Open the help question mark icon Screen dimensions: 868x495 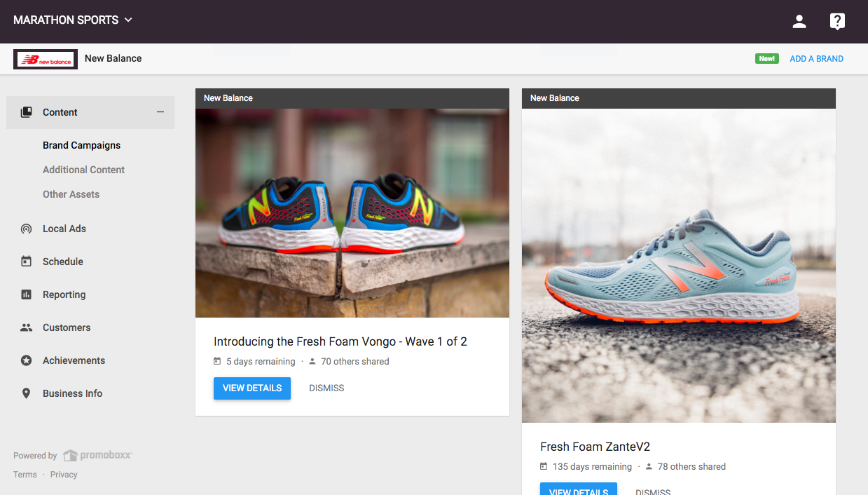[x=837, y=22]
